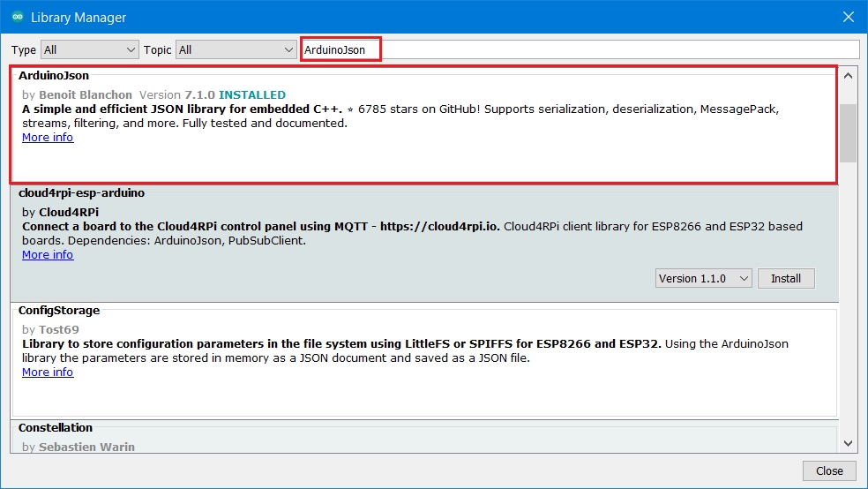This screenshot has width=868, height=489.
Task: Open the Type filter dropdown
Action: coord(90,50)
